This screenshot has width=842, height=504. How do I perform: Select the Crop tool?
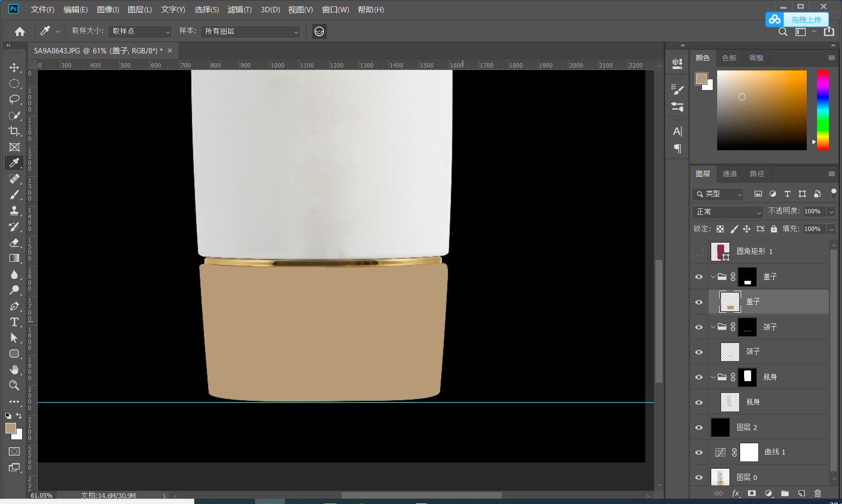click(x=14, y=131)
